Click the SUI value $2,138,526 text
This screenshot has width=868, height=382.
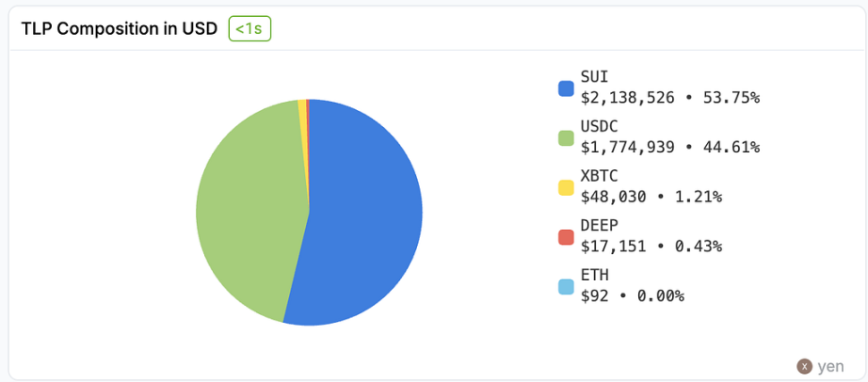click(x=628, y=97)
